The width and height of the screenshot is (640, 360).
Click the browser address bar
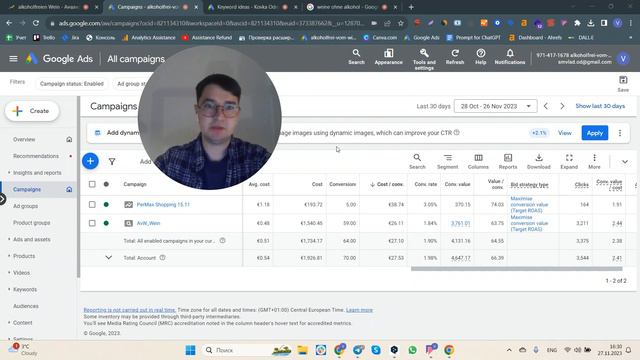click(x=211, y=23)
